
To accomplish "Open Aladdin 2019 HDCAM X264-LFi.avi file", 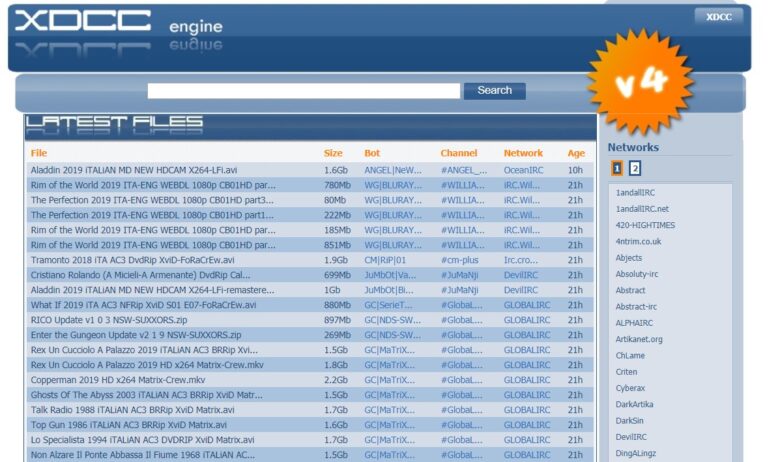I will tap(134, 170).
